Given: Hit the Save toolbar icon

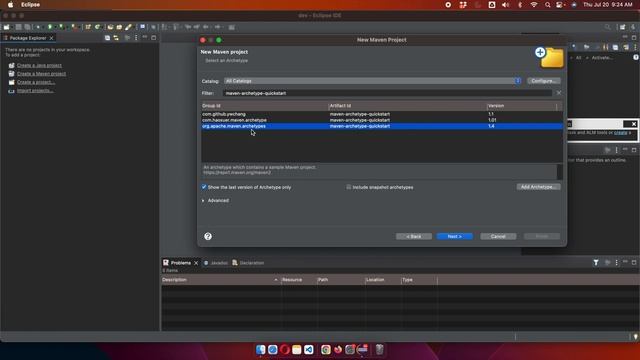Looking at the screenshot, I should coord(18,27).
